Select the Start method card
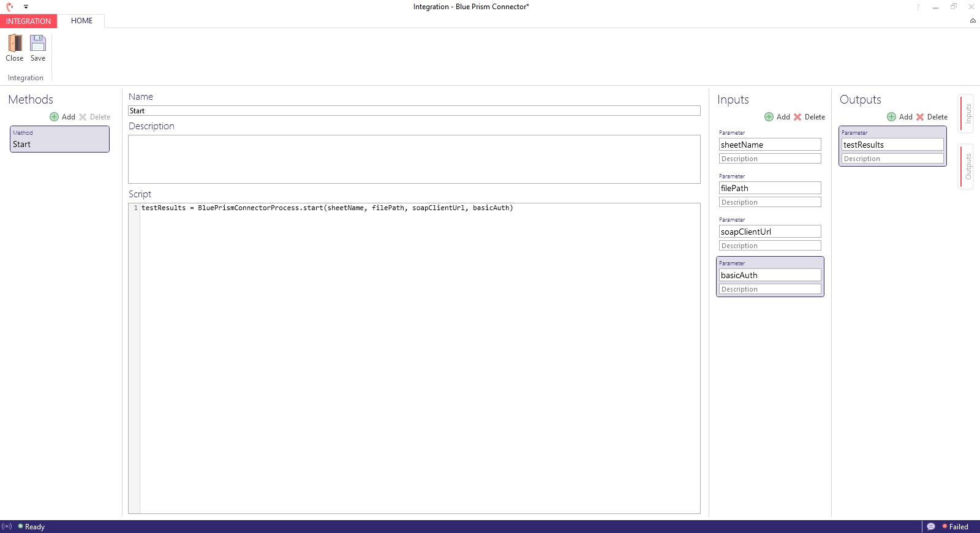This screenshot has height=533, width=980. point(59,139)
